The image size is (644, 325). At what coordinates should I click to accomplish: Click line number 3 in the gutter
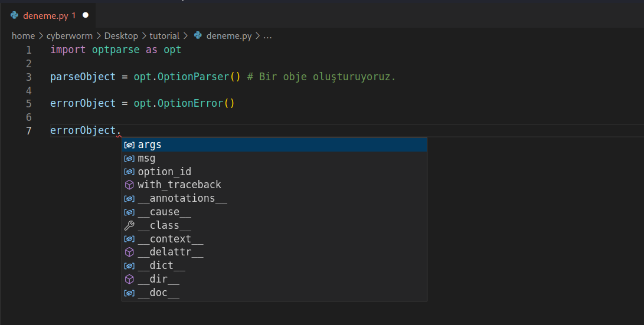tap(28, 77)
